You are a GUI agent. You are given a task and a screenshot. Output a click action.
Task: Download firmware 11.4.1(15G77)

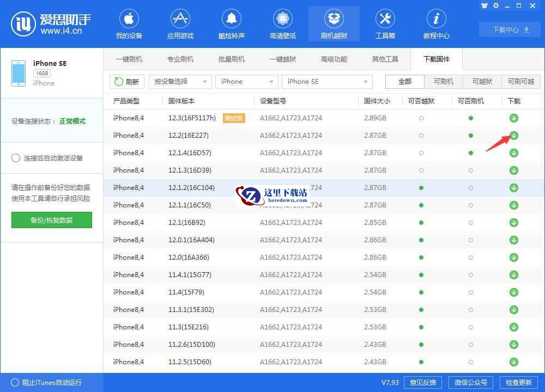coord(514,274)
